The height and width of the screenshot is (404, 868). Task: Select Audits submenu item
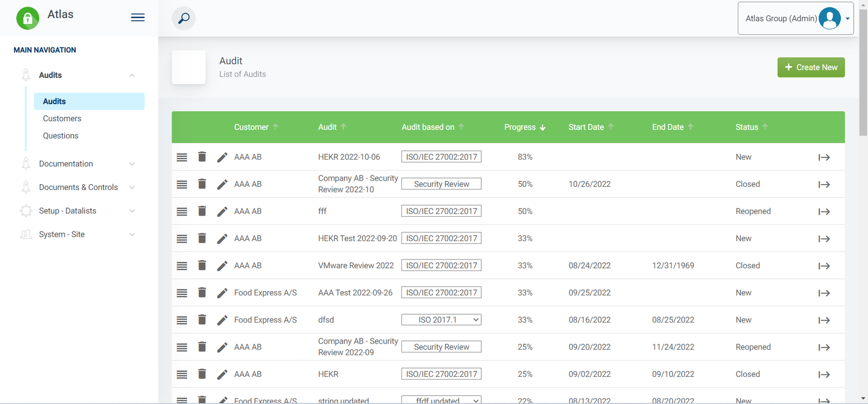(89, 101)
